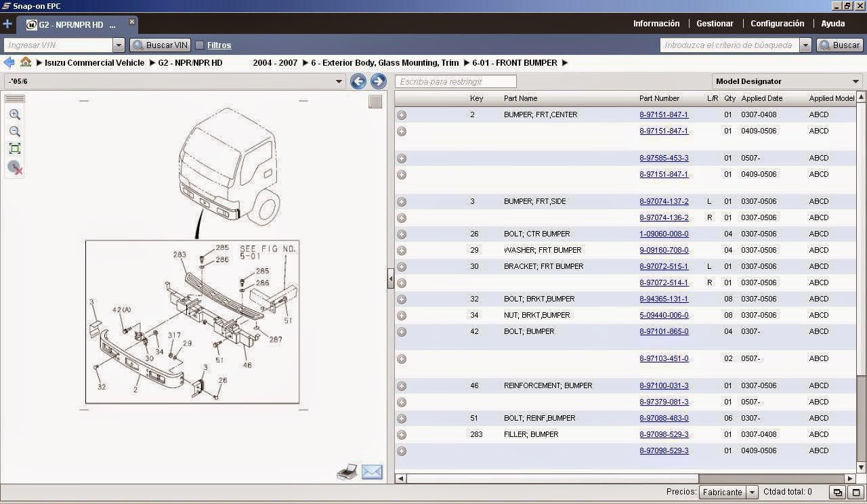Viewport: 867px width, 504px height.
Task: Click the restore-window icon in status bar
Action: tap(838, 492)
